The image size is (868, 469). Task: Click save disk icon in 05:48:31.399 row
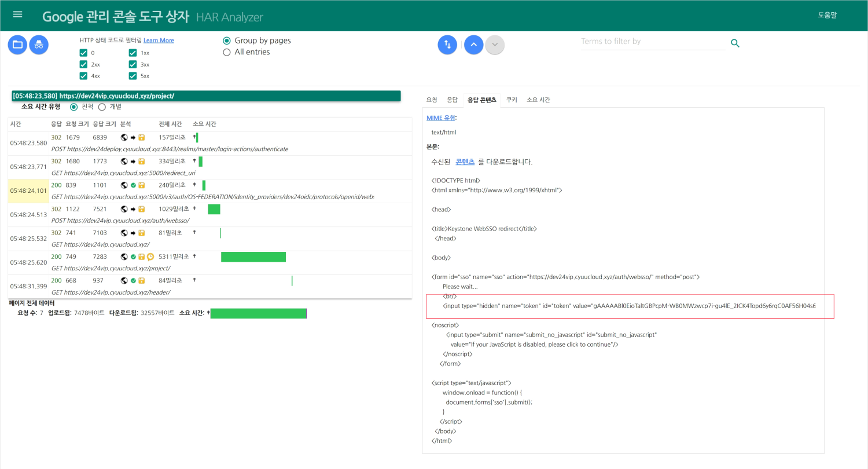[x=141, y=280]
